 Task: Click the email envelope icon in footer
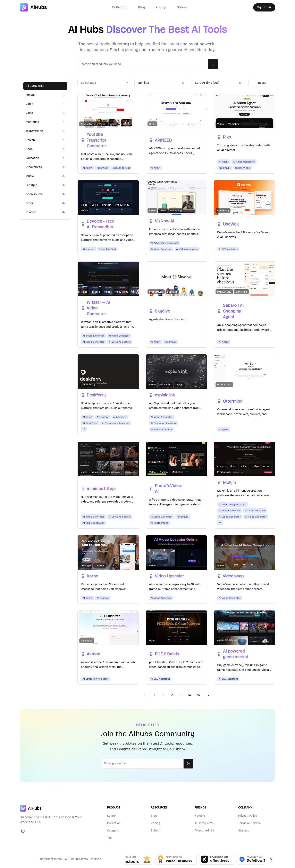pos(23,831)
